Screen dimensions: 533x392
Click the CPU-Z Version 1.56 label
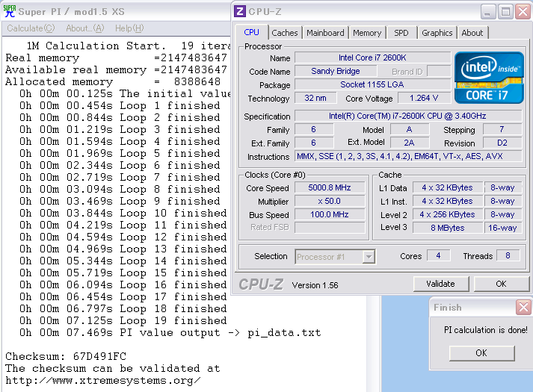[315, 285]
